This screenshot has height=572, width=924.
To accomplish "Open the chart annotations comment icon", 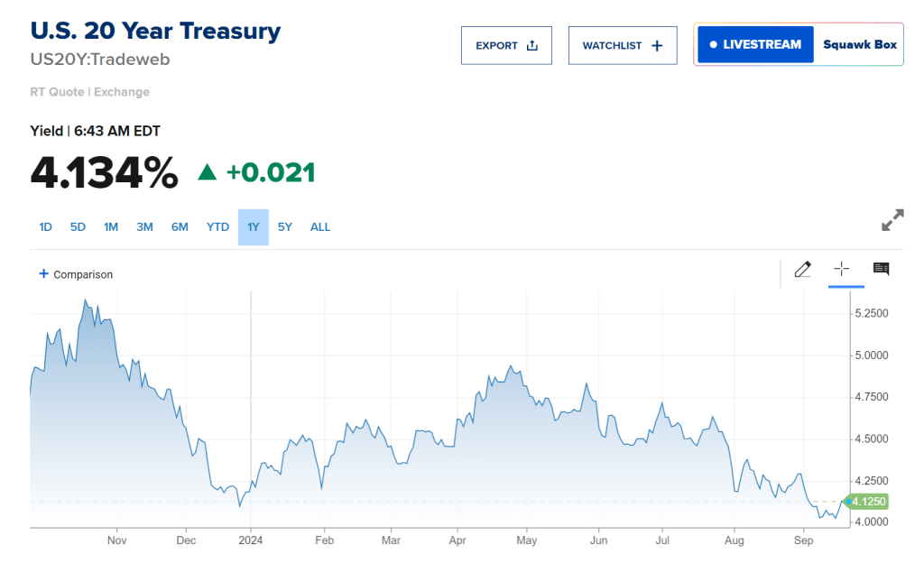I will point(881,269).
